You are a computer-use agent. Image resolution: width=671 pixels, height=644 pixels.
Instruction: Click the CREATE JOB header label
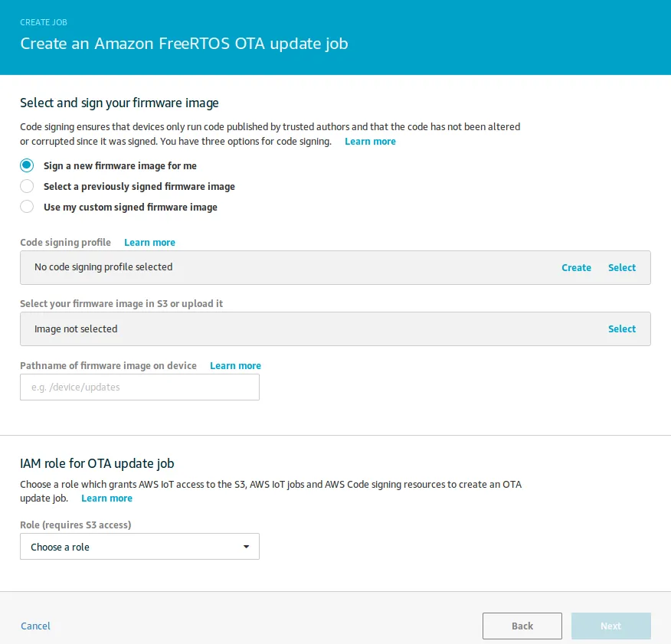[x=44, y=23]
